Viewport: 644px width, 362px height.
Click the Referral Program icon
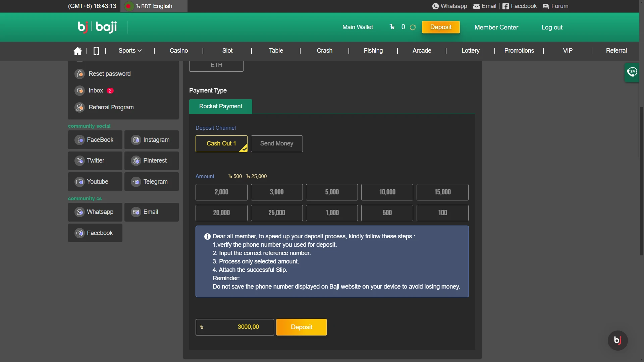(80, 107)
